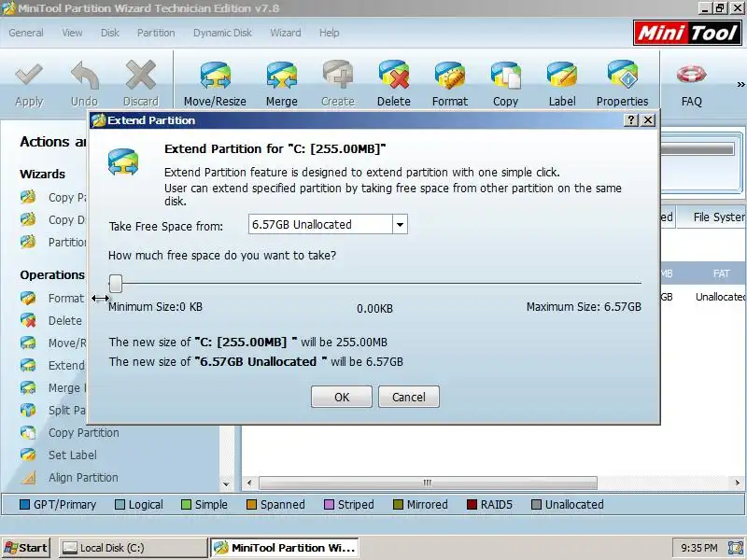Click MiniTool Partition Wizard taskbar item
Image resolution: width=747 pixels, height=560 pixels.
pos(285,548)
